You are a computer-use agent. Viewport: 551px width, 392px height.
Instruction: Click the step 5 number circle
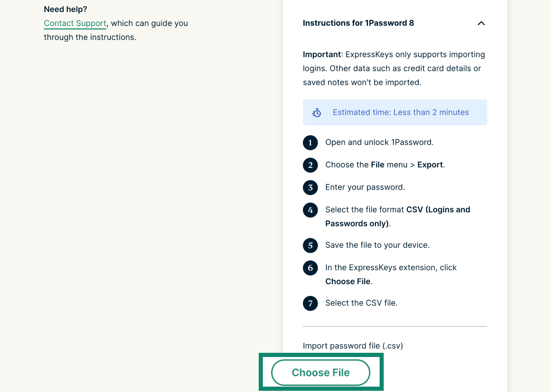tap(310, 245)
